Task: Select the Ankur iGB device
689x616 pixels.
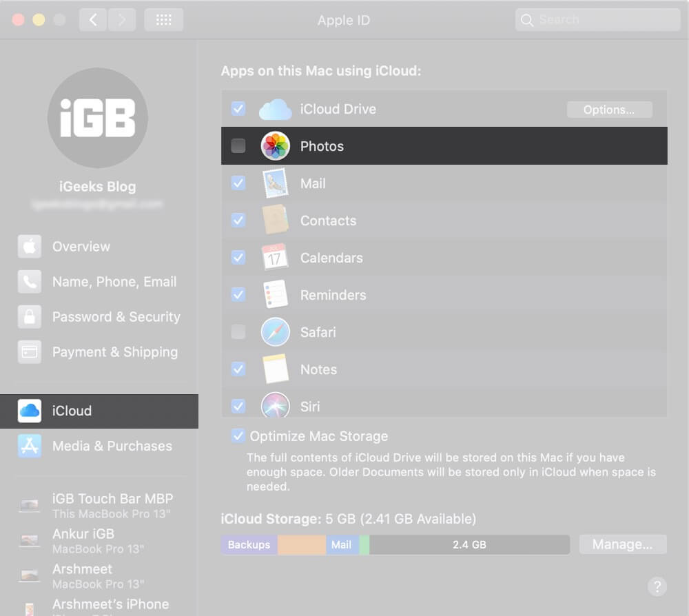Action: (99, 541)
